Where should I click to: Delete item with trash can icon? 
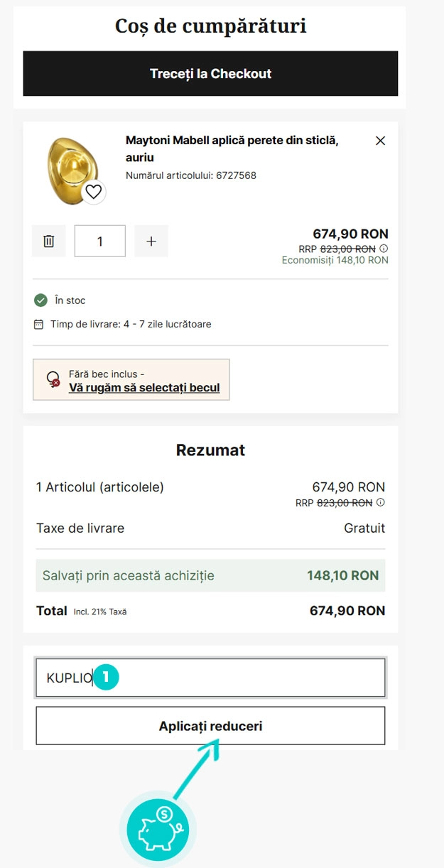coord(49,242)
